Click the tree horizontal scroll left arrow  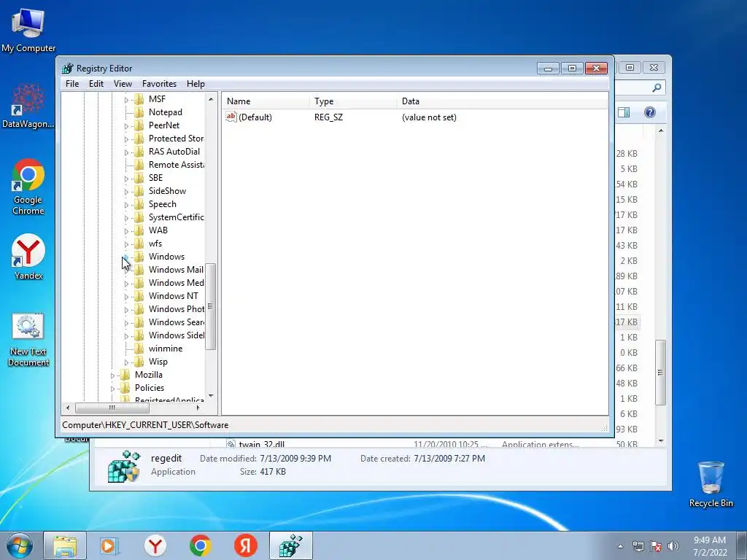point(68,408)
